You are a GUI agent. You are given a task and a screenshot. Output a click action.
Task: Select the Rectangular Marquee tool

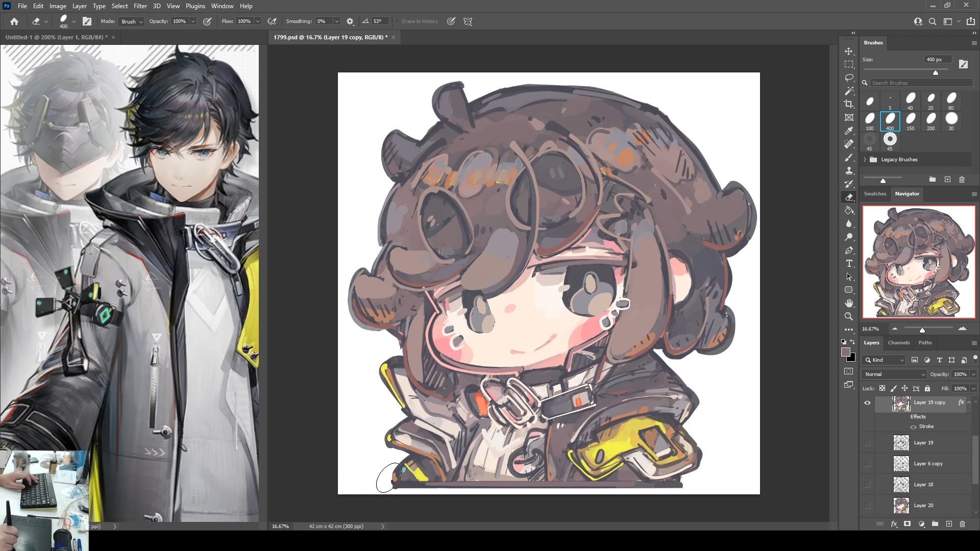tap(849, 64)
